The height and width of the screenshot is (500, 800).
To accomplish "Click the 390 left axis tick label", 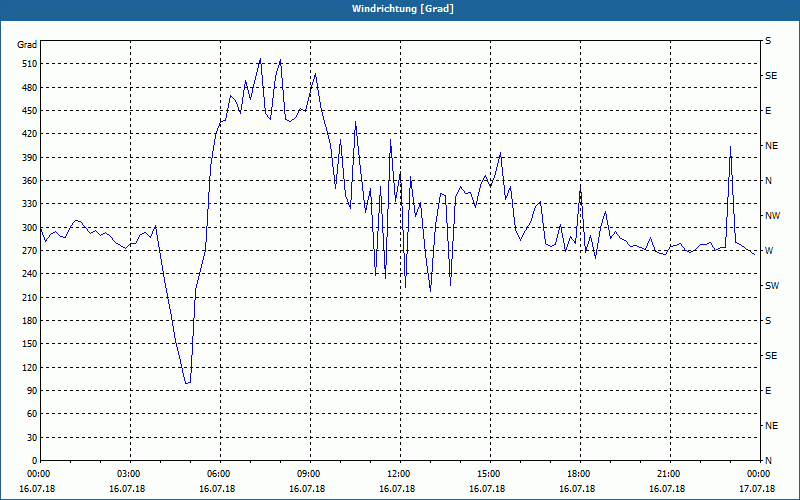I will [x=29, y=158].
